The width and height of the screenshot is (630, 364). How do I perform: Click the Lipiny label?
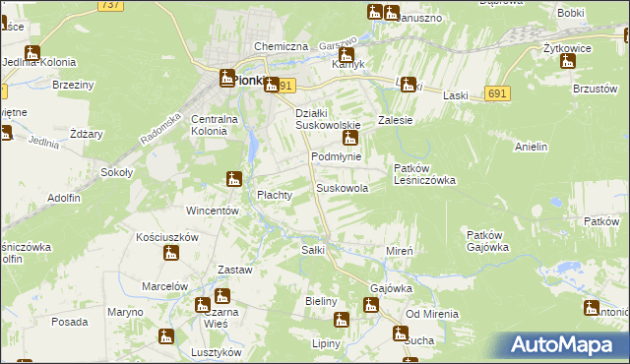point(326,343)
